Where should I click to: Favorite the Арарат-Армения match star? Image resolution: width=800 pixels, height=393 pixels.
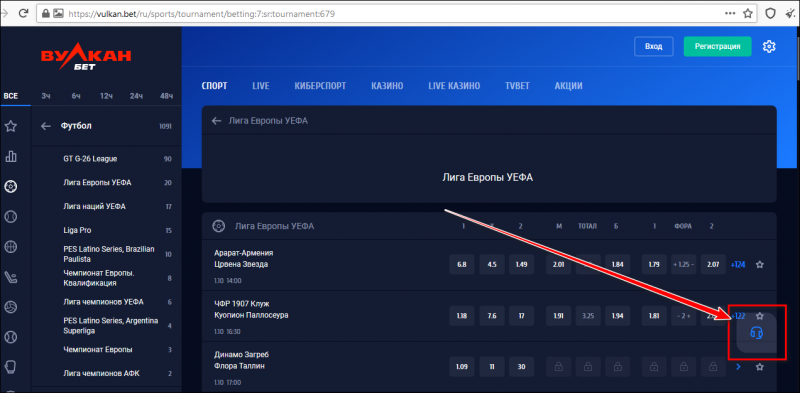click(x=760, y=265)
